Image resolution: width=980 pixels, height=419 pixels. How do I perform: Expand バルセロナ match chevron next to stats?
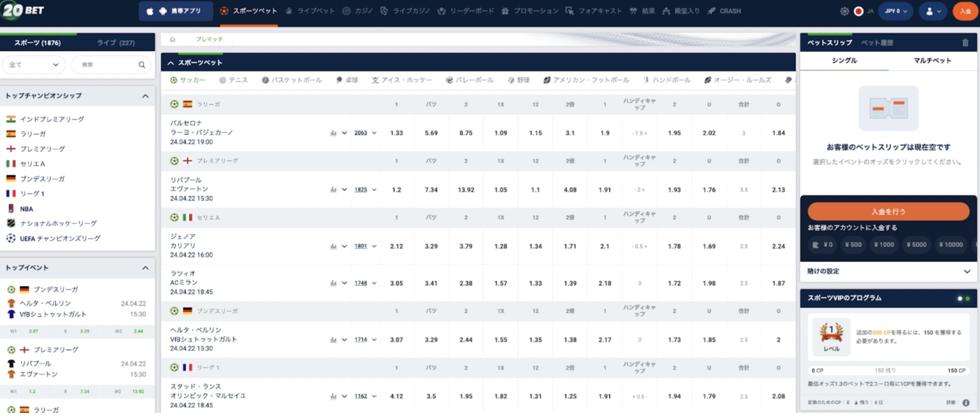344,133
